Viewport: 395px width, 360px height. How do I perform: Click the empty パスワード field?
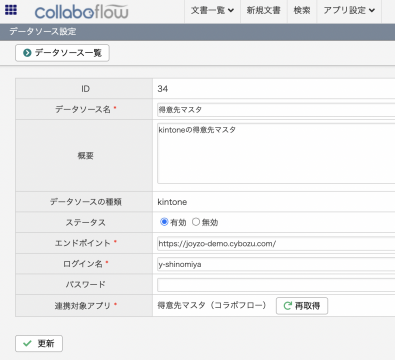(276, 285)
